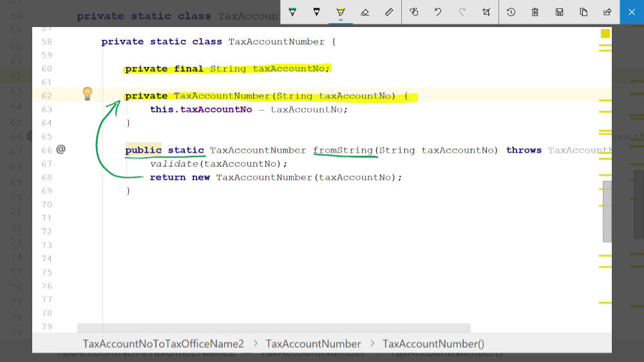Save the annotated snip to file
The image size is (644, 362).
pyautogui.click(x=559, y=12)
